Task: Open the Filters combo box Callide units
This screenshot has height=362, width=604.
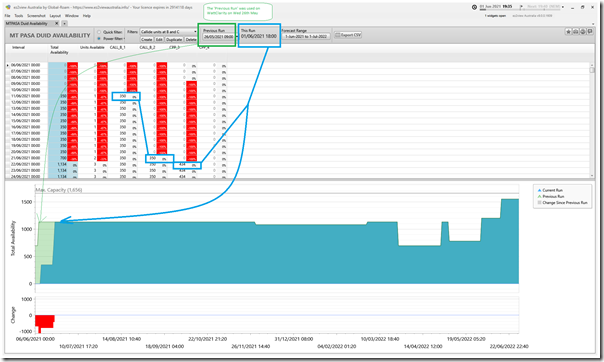Action: click(x=168, y=32)
